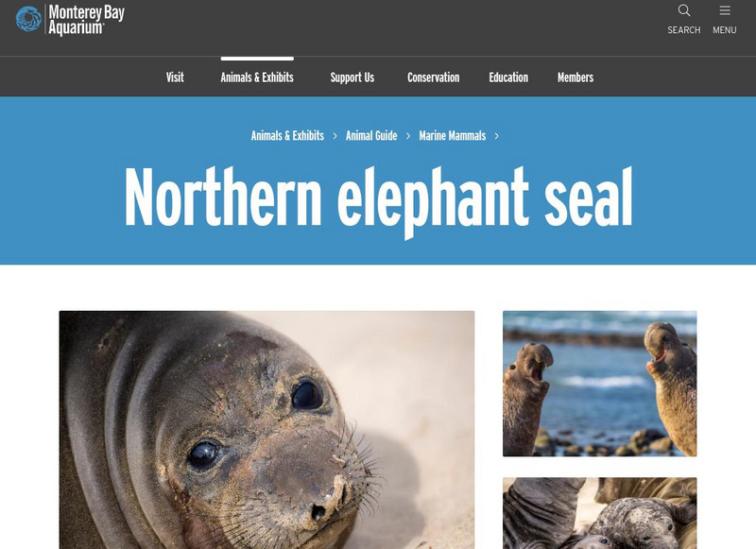Screen dimensions: 756x549
Task: Click chevron after Marine Mammals breadcrumb
Action: point(497,136)
